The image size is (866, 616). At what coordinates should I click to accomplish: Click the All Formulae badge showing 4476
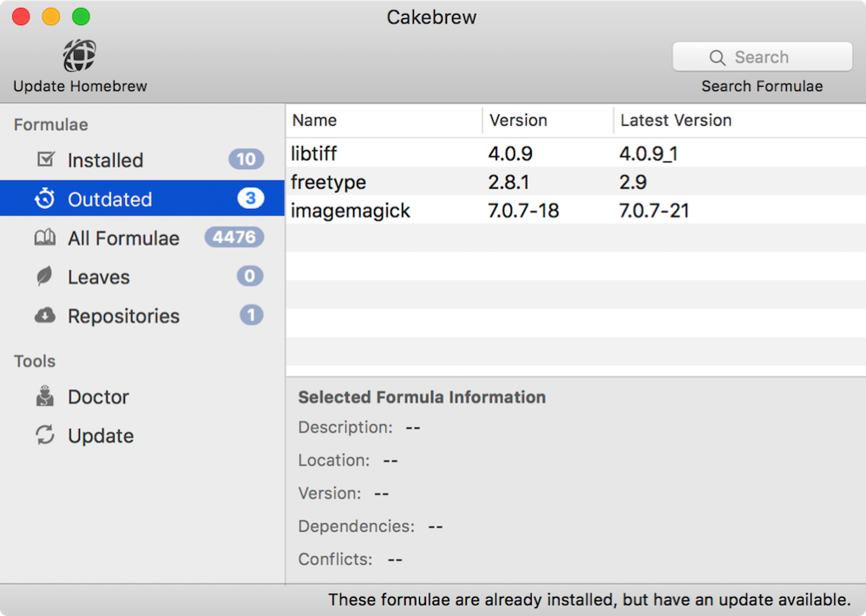click(234, 238)
